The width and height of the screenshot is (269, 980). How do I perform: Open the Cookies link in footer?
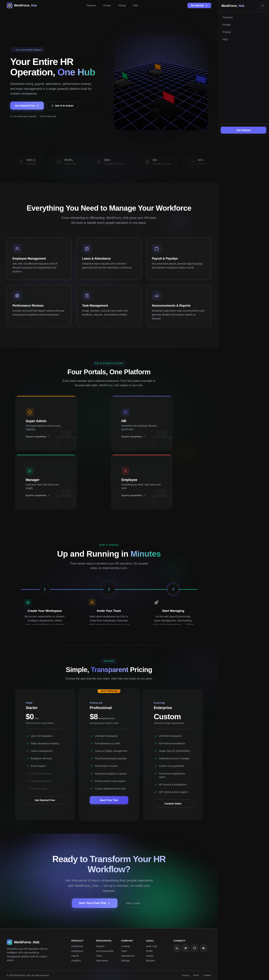[207, 975]
